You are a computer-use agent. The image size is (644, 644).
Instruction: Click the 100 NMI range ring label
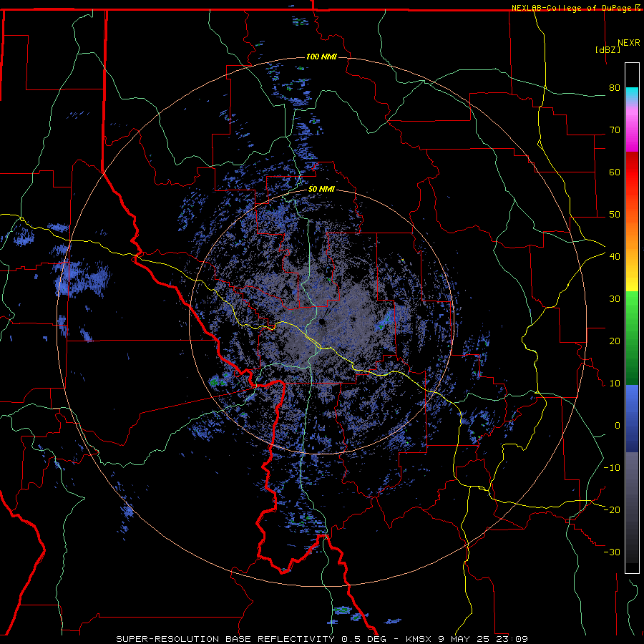pos(321,57)
